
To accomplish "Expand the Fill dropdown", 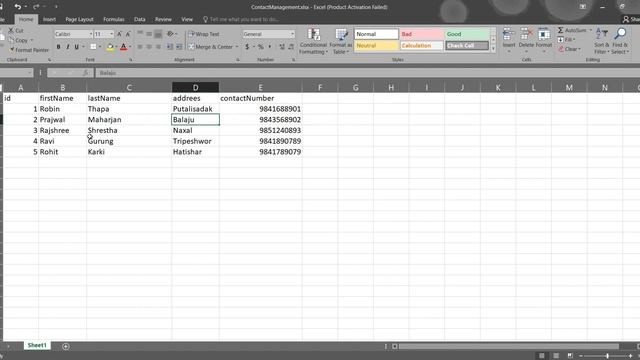I will 574,40.
